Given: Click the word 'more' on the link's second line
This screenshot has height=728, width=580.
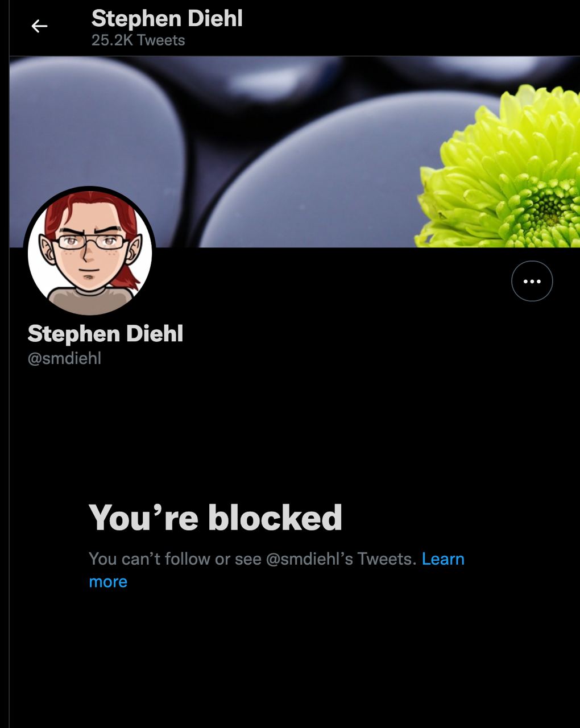Looking at the screenshot, I should click(x=108, y=582).
